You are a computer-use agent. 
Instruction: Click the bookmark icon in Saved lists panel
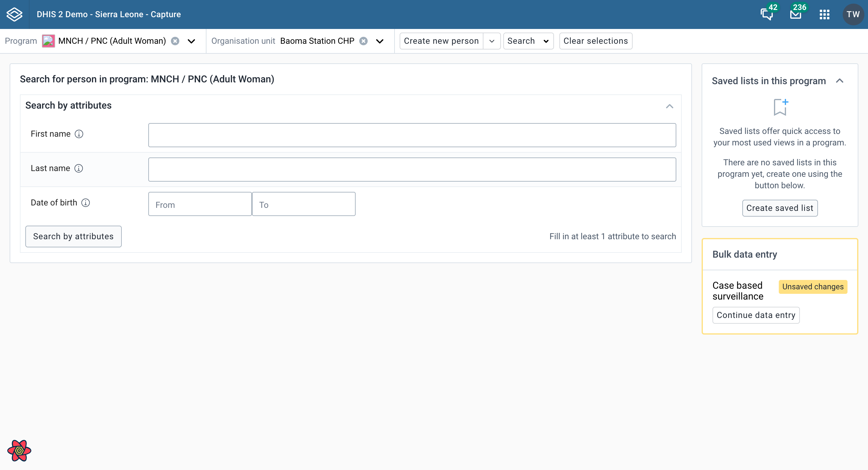pyautogui.click(x=780, y=107)
